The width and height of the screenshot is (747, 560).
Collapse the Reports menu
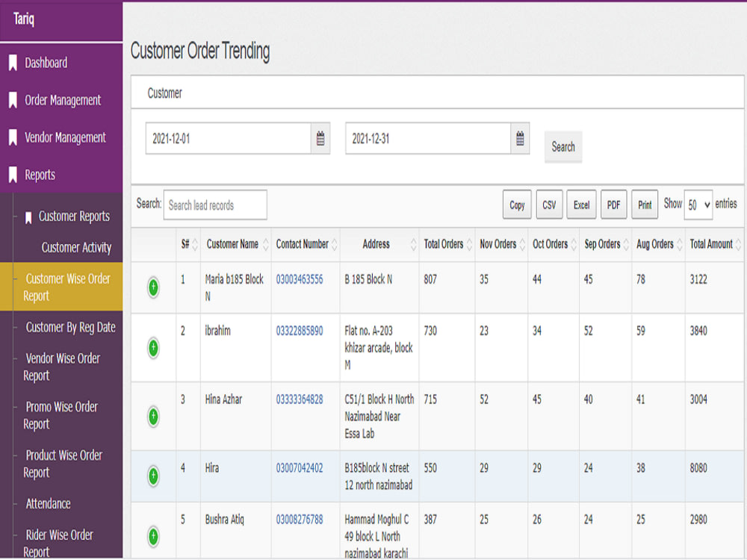pos(40,175)
